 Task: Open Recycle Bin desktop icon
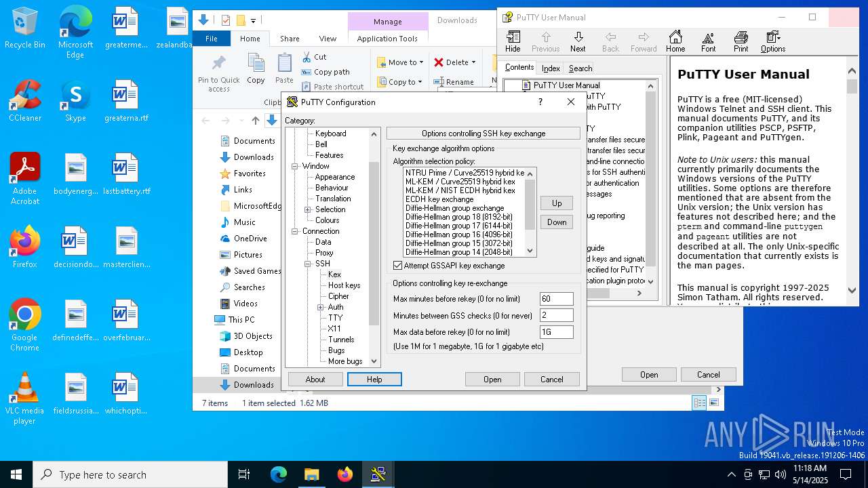coord(25,28)
